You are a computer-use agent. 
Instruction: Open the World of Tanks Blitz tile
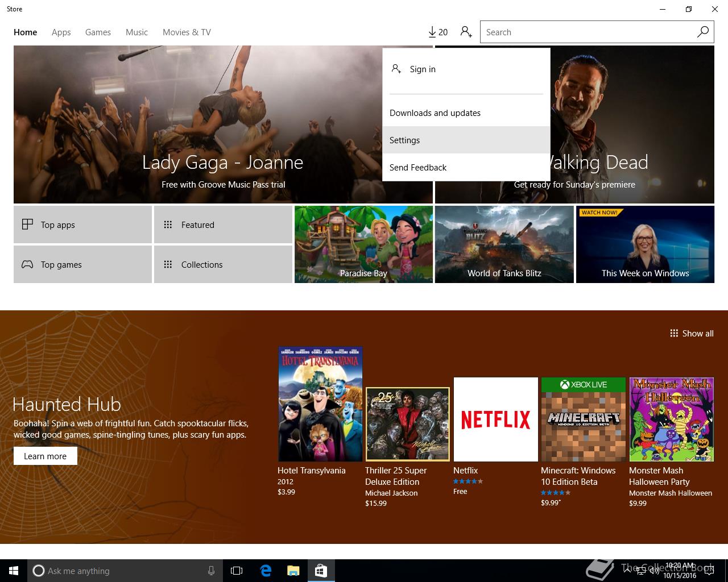tap(504, 244)
